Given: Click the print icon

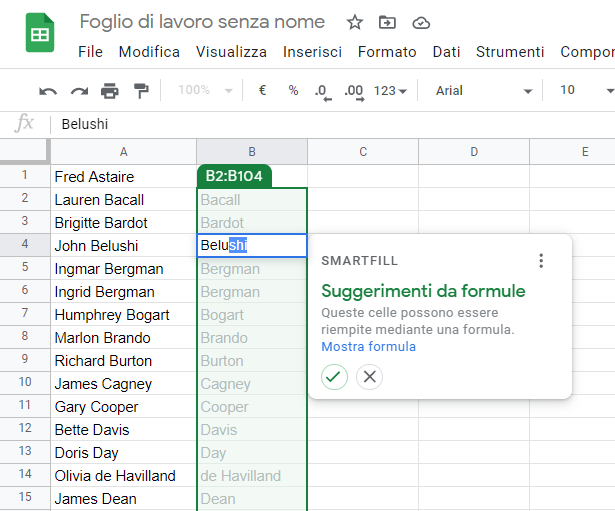Looking at the screenshot, I should click(110, 91).
